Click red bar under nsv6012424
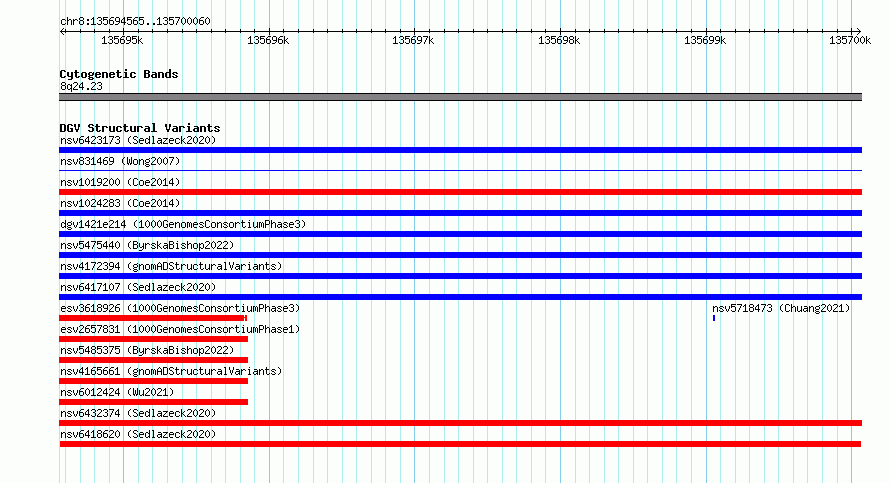 tap(153, 402)
